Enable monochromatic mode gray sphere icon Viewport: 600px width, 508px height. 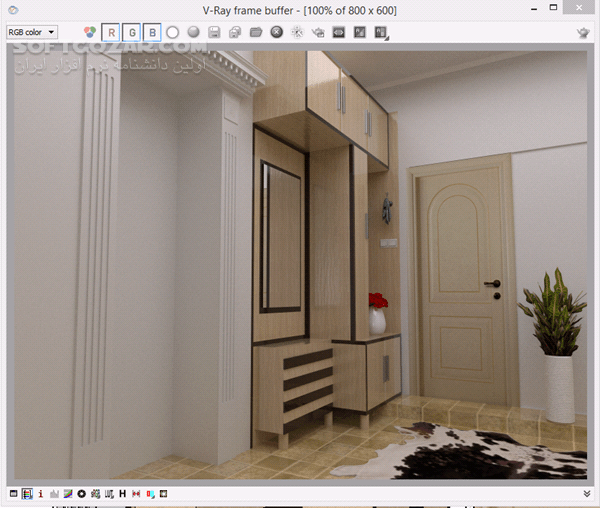click(x=193, y=32)
